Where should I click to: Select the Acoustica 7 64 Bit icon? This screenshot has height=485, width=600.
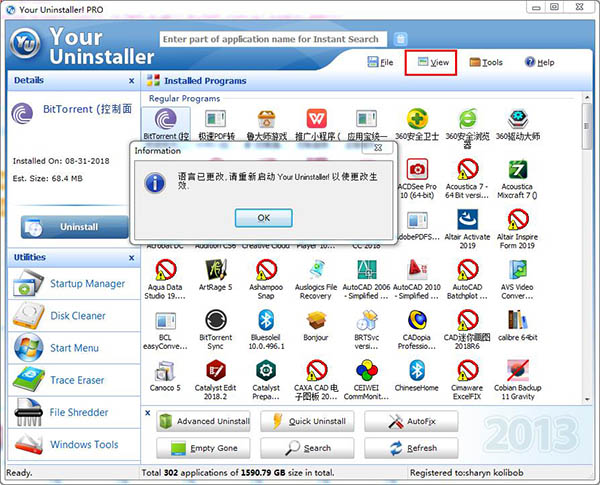[467, 169]
